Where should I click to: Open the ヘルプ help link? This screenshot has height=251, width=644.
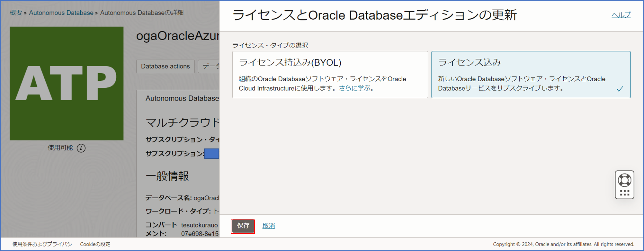click(x=621, y=15)
